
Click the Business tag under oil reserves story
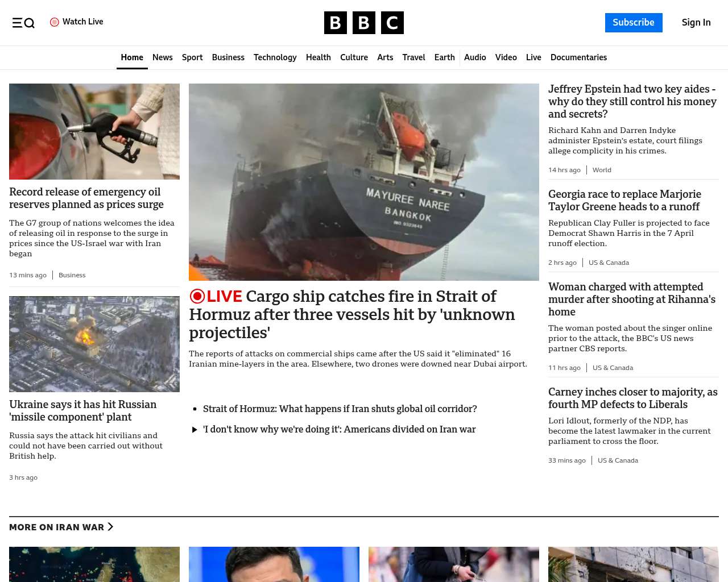click(x=72, y=275)
